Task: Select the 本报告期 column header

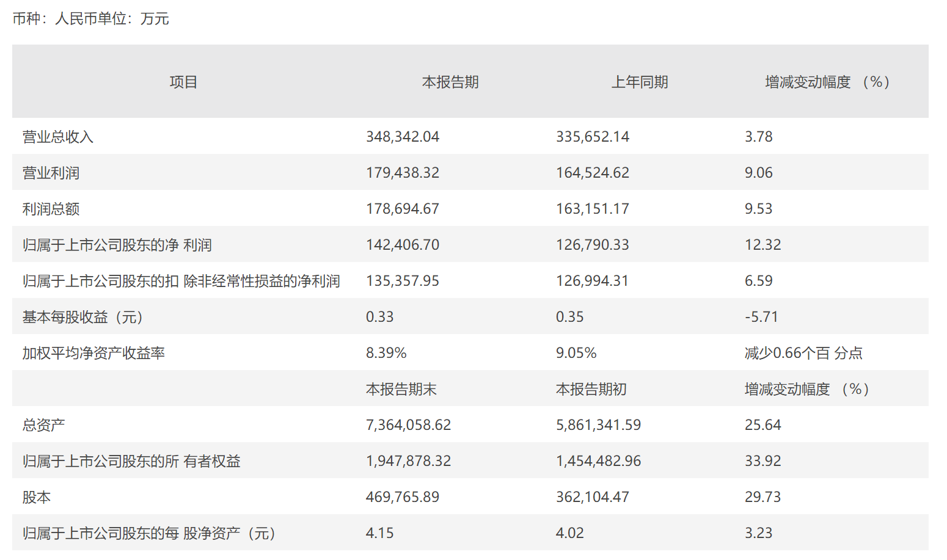Action: click(450, 82)
